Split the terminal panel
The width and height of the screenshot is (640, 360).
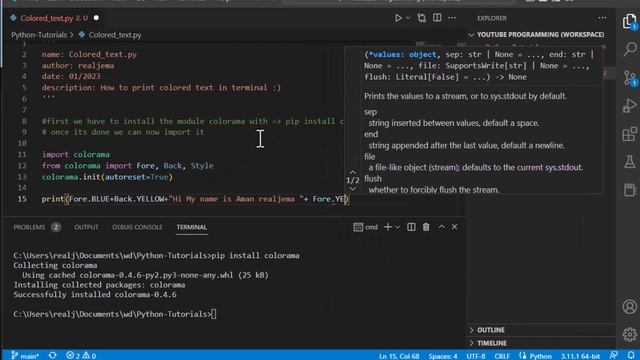point(411,227)
